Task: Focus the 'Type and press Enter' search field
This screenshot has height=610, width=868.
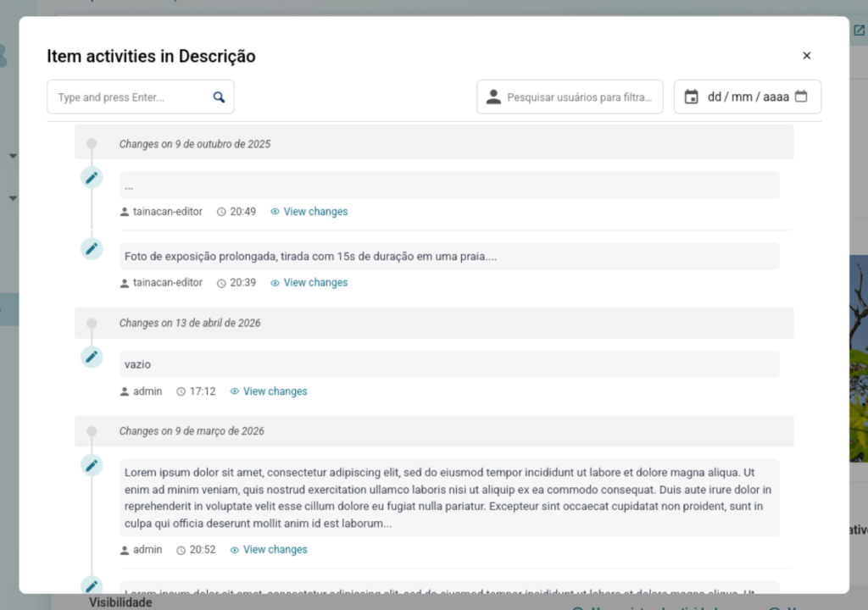Action: pos(131,97)
